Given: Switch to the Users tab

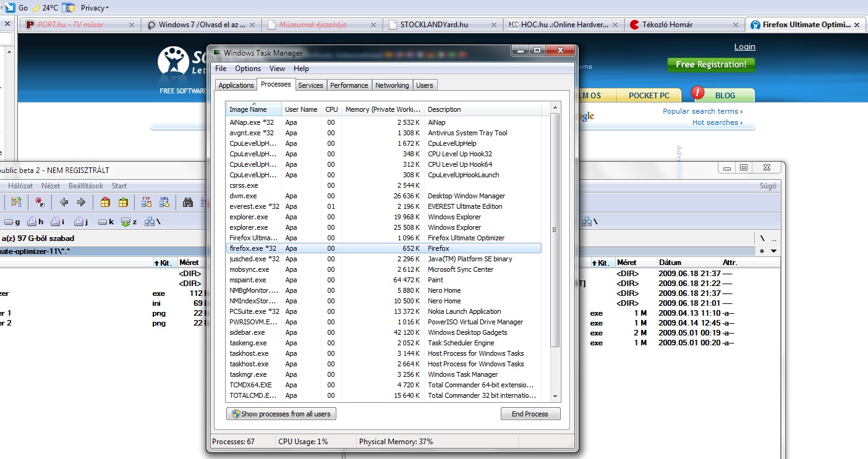Looking at the screenshot, I should tap(425, 85).
